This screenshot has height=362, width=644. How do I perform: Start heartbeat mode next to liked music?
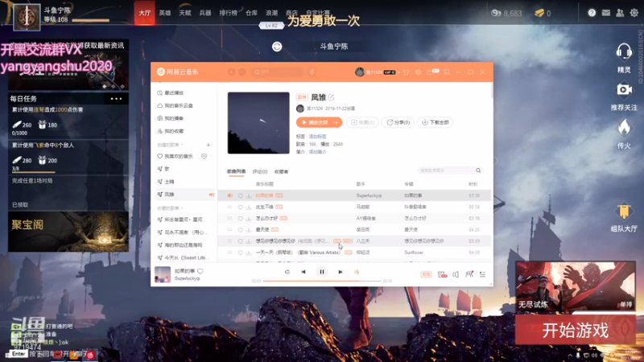point(204,156)
